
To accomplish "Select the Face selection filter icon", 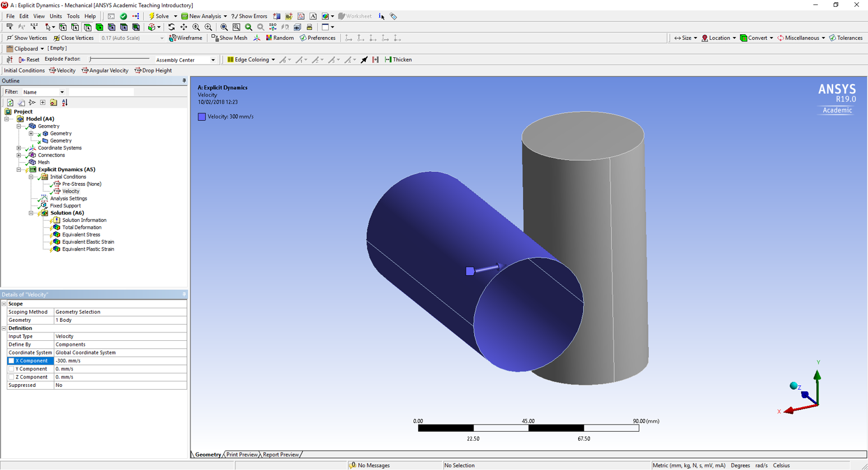I will pyautogui.click(x=88, y=27).
